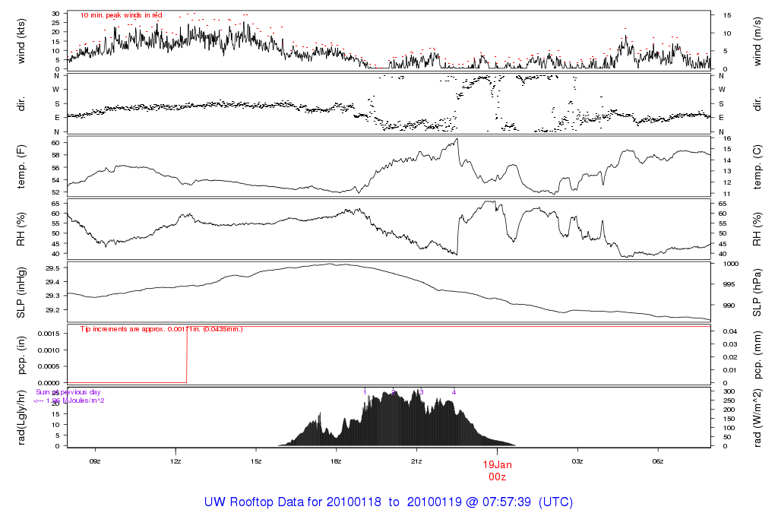The image size is (778, 532).
Task: Click the '29.5' pressure tick value
Action: click(x=52, y=268)
